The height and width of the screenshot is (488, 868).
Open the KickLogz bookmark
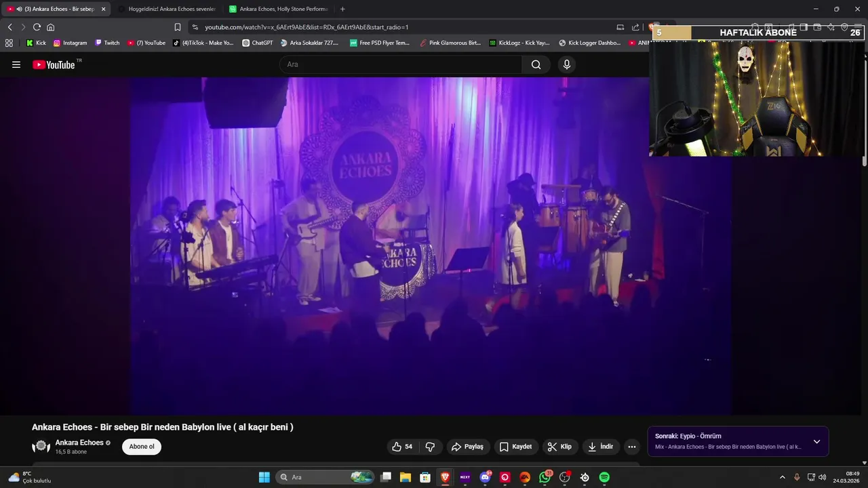coord(519,43)
